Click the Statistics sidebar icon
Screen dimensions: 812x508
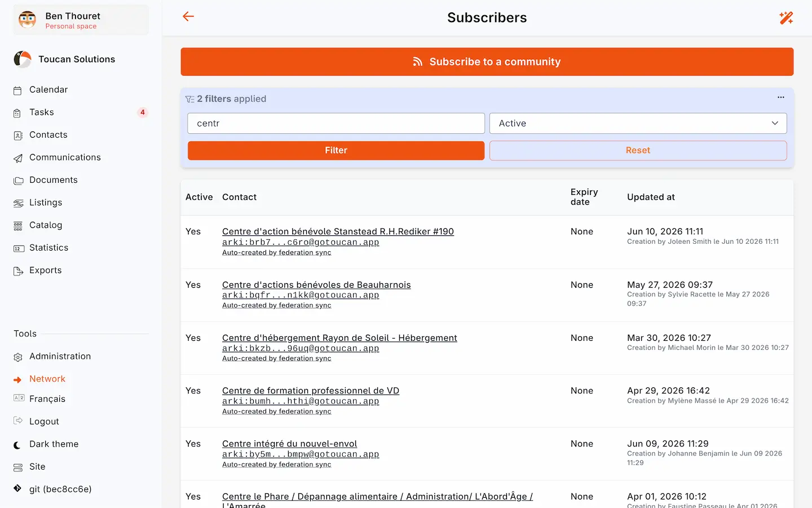pos(18,248)
